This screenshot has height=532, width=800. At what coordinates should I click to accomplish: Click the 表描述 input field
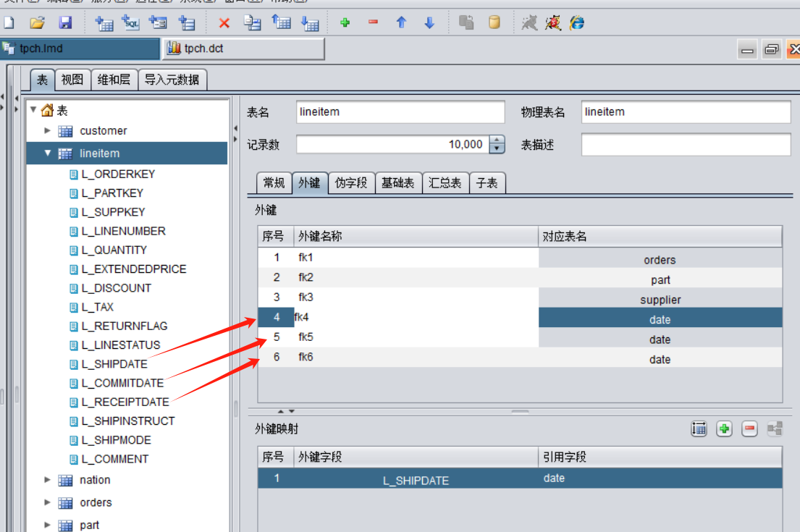[686, 145]
